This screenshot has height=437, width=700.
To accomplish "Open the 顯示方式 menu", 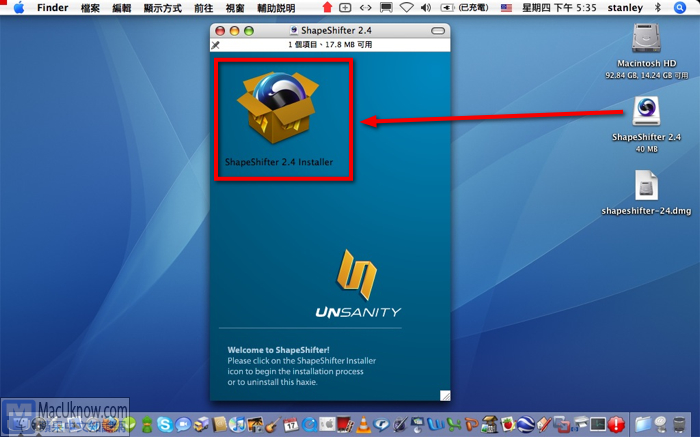I will pos(162,8).
